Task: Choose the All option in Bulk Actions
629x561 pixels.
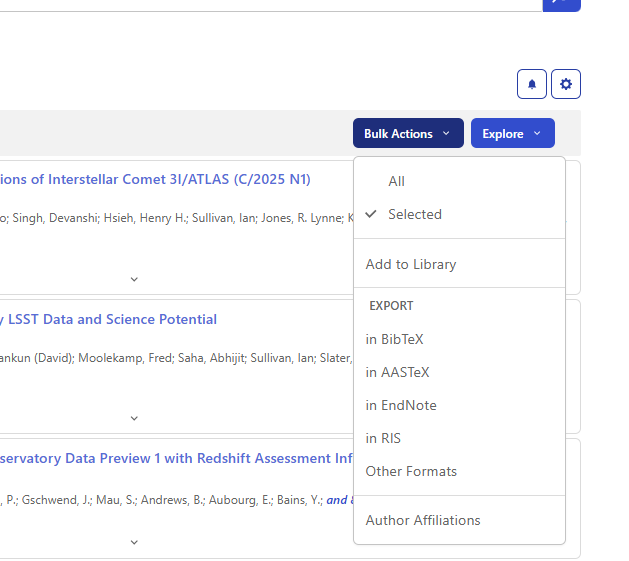Action: pyautogui.click(x=396, y=181)
